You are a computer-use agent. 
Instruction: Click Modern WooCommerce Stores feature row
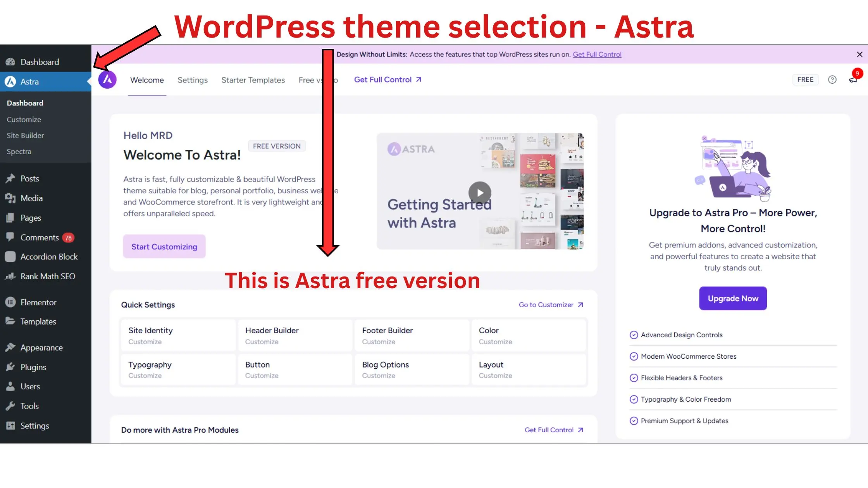point(733,357)
